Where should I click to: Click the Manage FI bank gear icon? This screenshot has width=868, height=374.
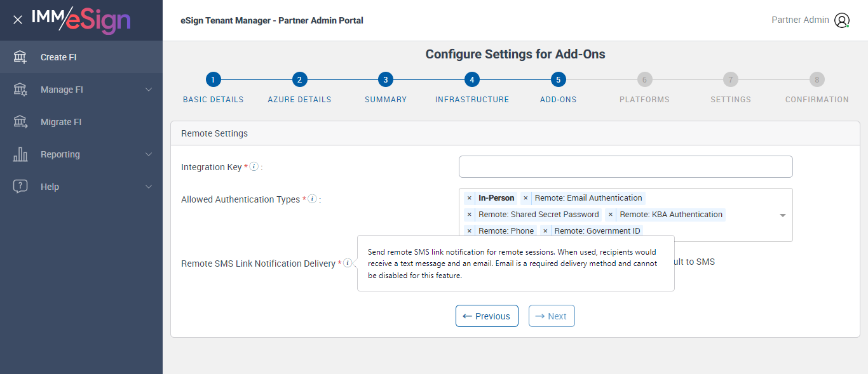pyautogui.click(x=20, y=90)
